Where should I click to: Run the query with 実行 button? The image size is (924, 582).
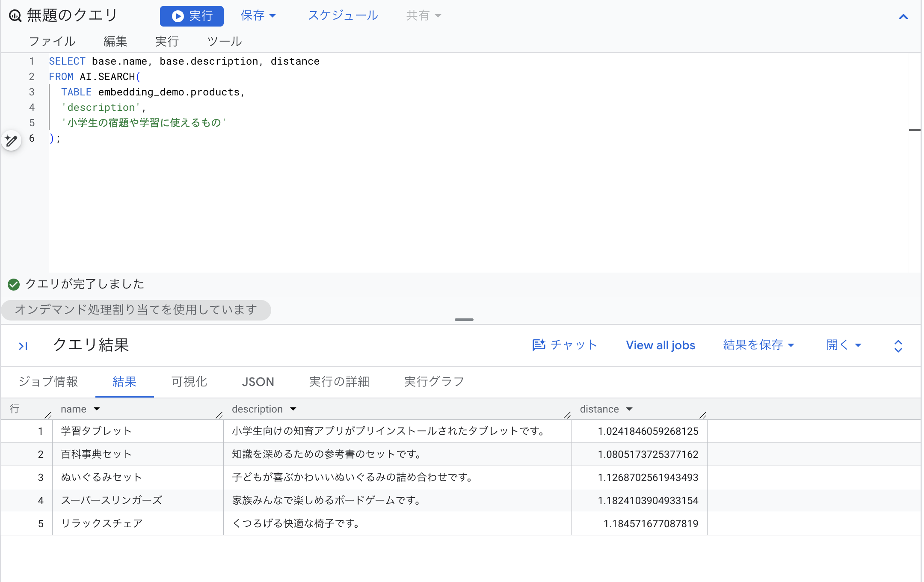click(x=192, y=16)
